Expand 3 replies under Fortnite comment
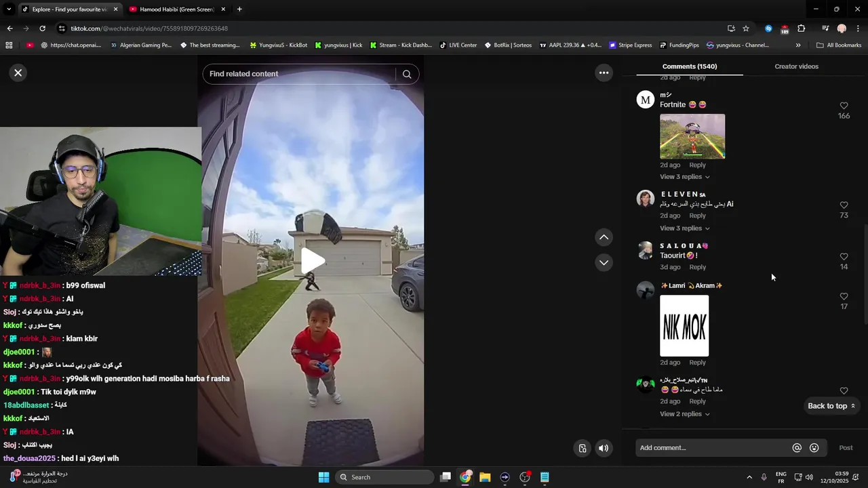Screen dimensions: 868x488 [x=685, y=177]
